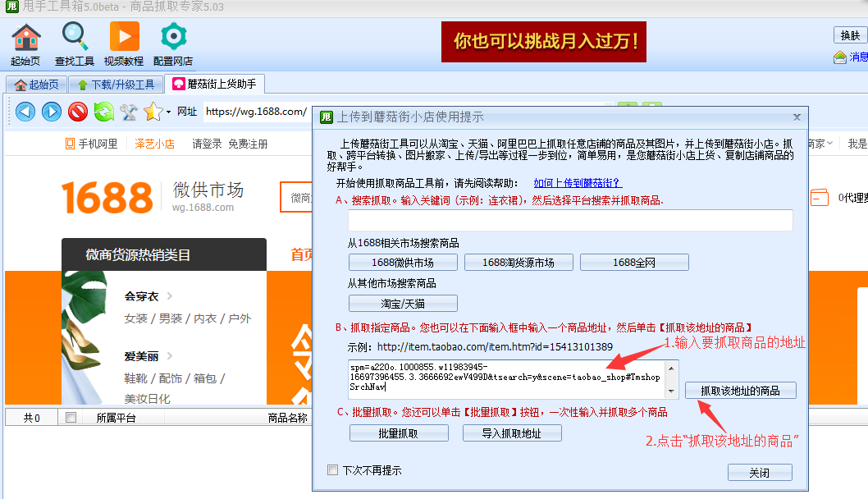Expand the favorites star dropdown arrow

168,112
